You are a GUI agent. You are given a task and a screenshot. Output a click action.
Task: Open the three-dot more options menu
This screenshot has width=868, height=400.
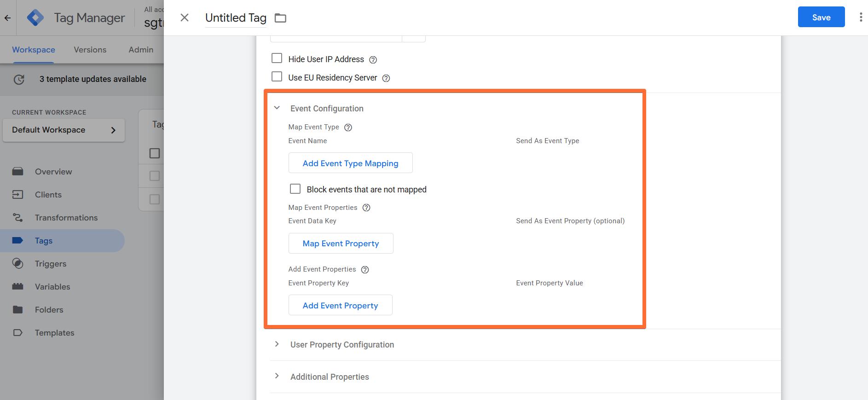861,17
